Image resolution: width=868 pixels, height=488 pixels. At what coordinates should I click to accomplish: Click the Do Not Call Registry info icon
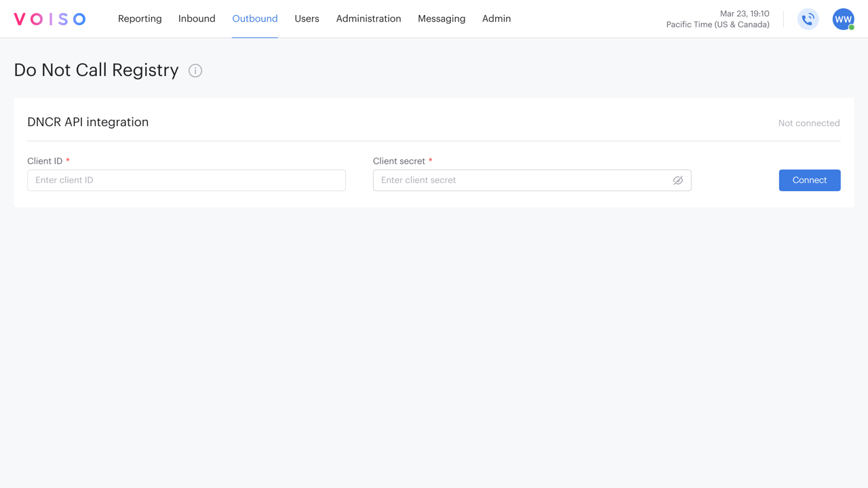pyautogui.click(x=195, y=70)
